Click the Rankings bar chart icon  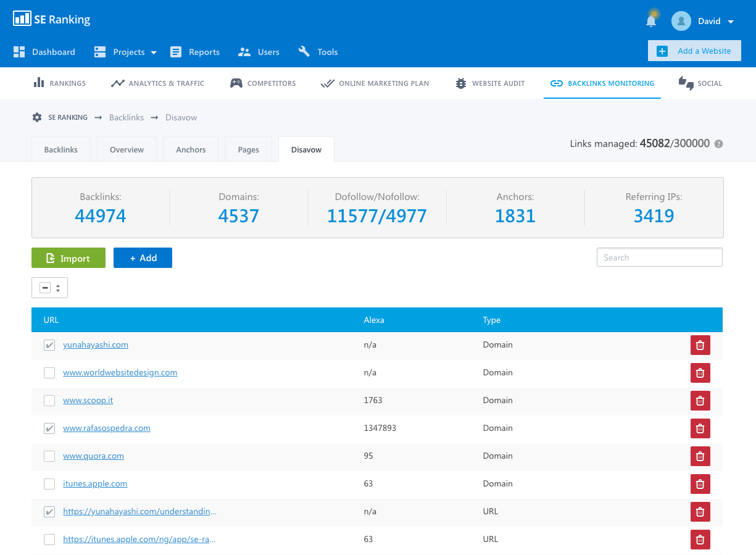pyautogui.click(x=39, y=83)
